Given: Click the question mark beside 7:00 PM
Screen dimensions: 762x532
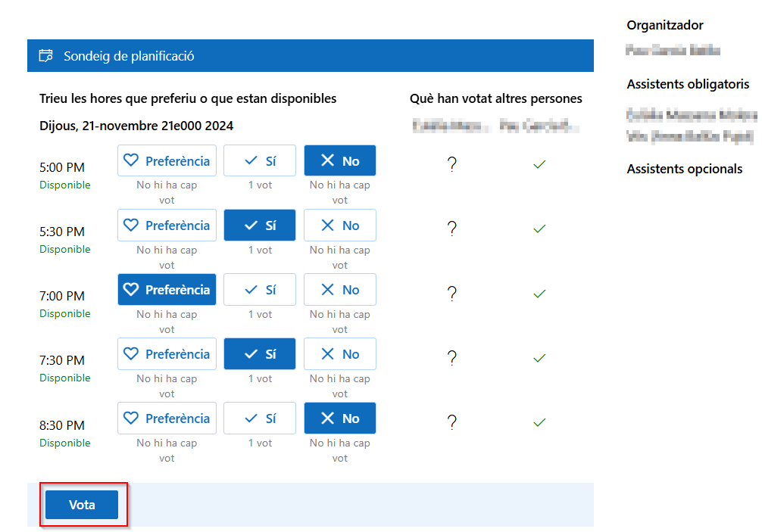Looking at the screenshot, I should tap(452, 294).
